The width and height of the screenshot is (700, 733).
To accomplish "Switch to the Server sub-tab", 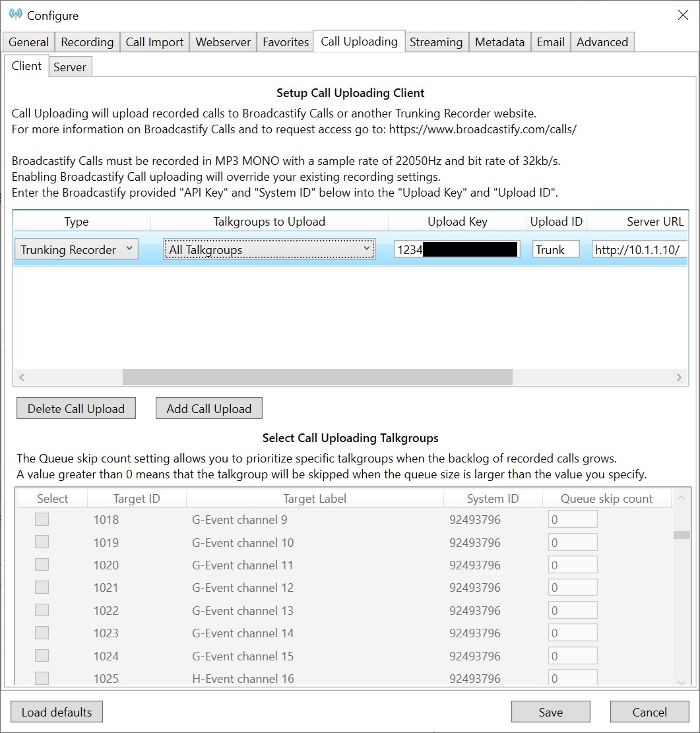I will pyautogui.click(x=70, y=67).
